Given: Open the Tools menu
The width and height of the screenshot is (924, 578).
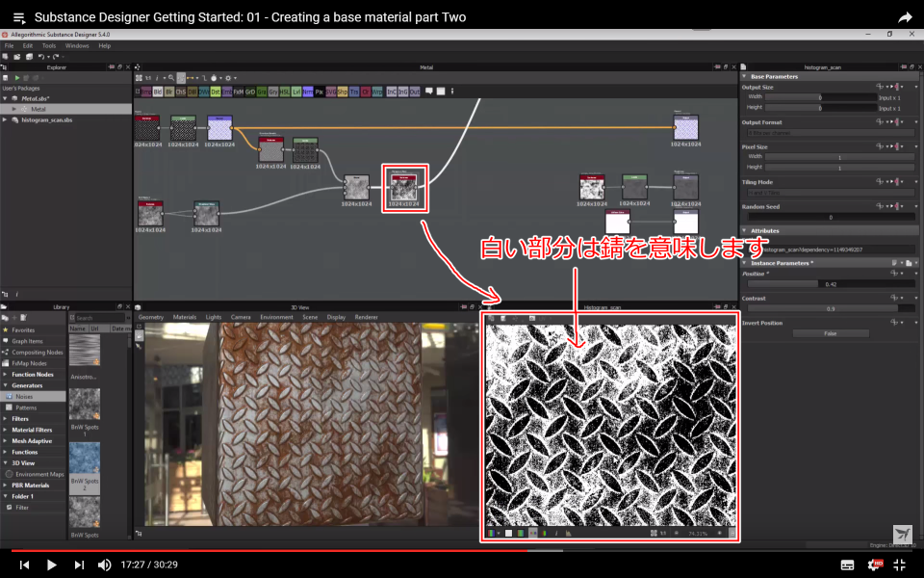Looking at the screenshot, I should [49, 45].
